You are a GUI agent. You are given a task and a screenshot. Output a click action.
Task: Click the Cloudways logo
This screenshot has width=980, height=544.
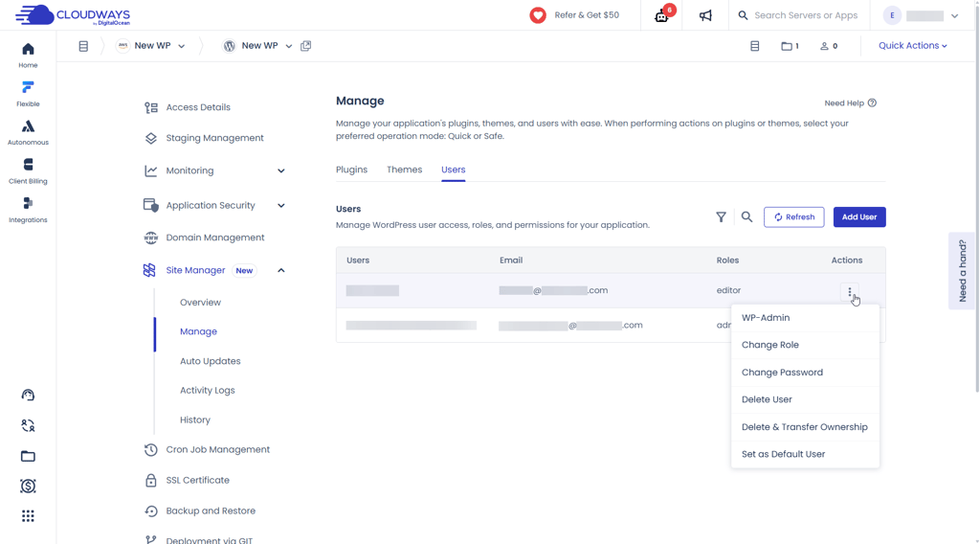click(x=73, y=15)
